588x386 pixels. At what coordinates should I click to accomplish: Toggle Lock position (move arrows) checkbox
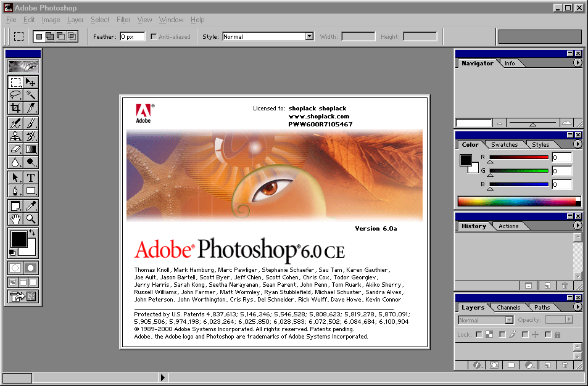tap(525, 334)
